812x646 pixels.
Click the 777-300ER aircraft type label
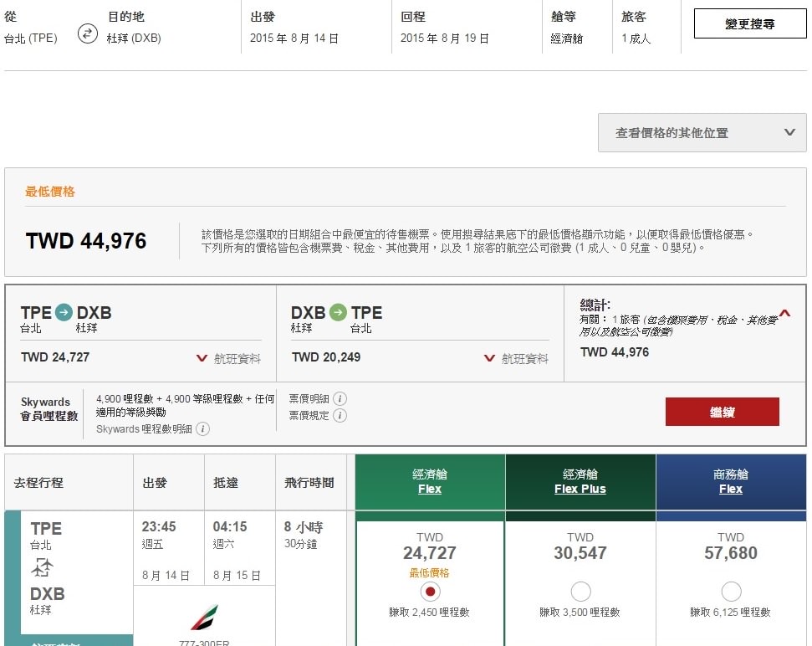(204, 643)
